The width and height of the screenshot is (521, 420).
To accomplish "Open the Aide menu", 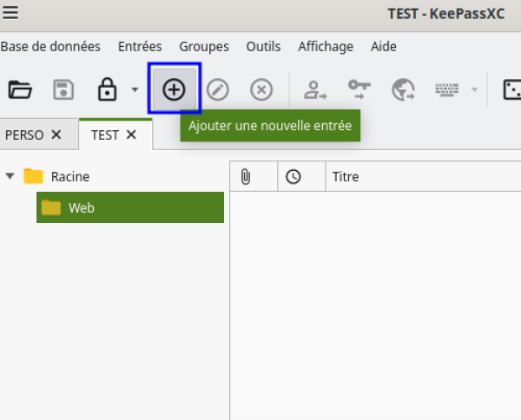I will coord(384,47).
